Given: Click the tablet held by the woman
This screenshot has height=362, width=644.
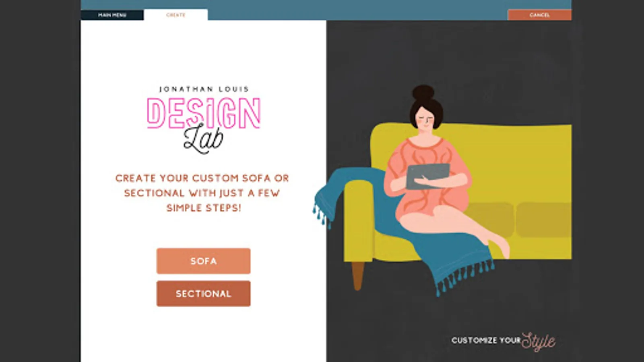Looking at the screenshot, I should pyautogui.click(x=427, y=176).
